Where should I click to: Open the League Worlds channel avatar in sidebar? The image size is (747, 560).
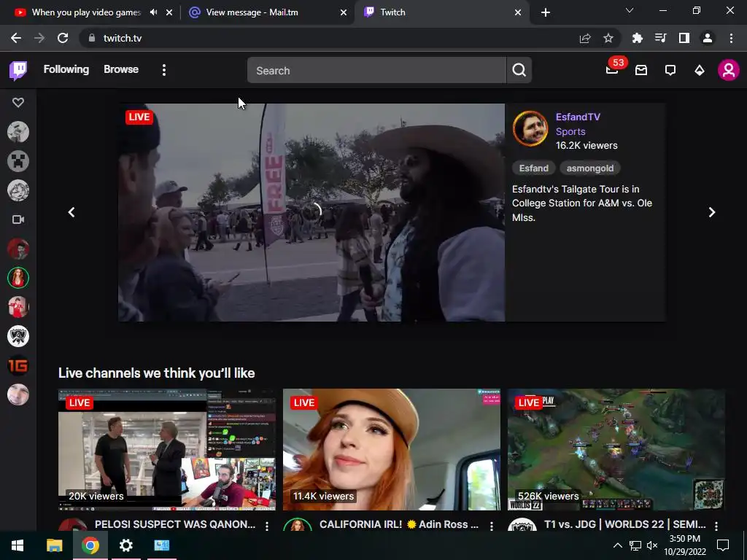[x=18, y=336]
